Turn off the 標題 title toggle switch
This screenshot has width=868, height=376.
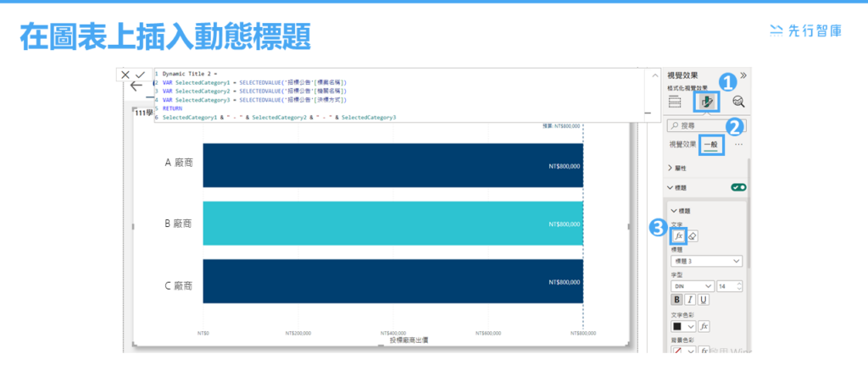tap(738, 187)
